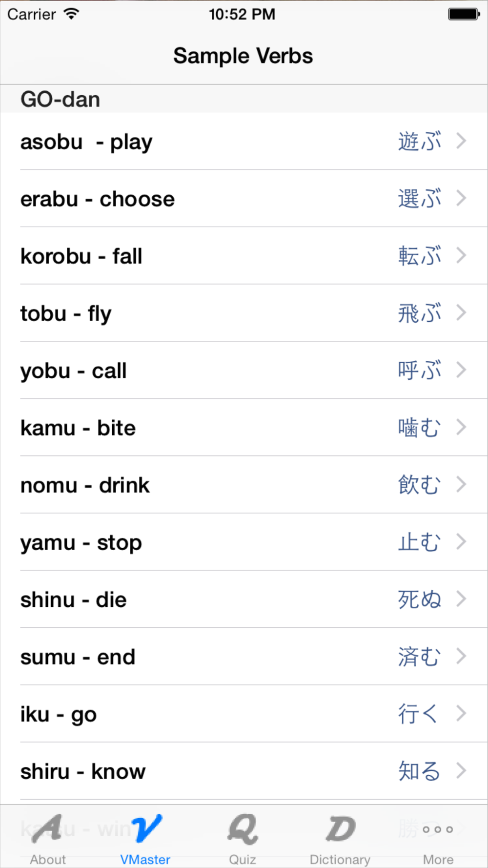This screenshot has height=868, width=488.
Task: Open shiru - know verb row
Action: click(244, 771)
